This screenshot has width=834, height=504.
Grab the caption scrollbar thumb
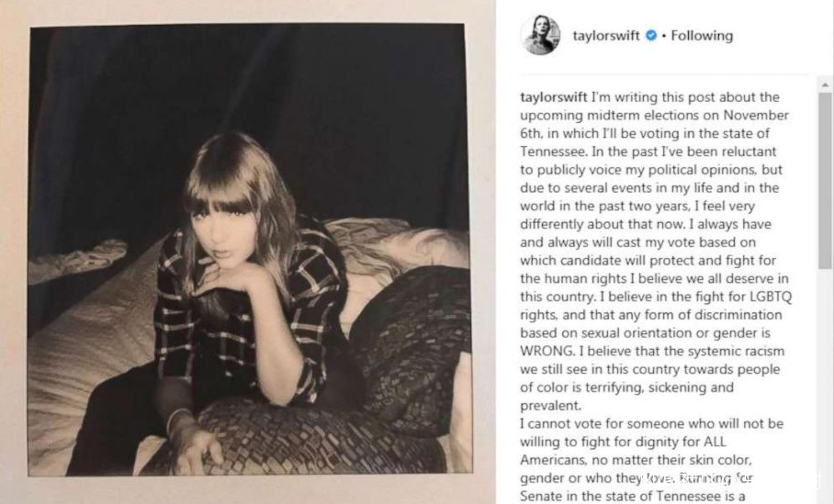825,181
